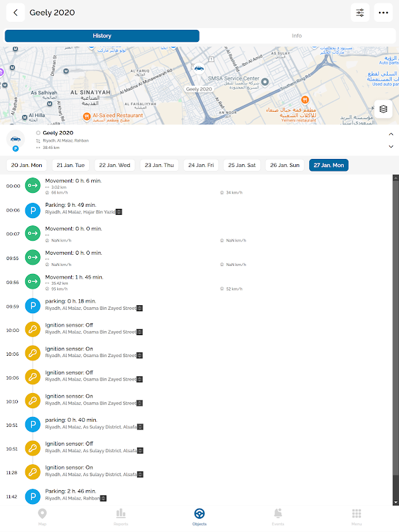
Task: Click the 09:55 movement event icon
Action: (33, 258)
